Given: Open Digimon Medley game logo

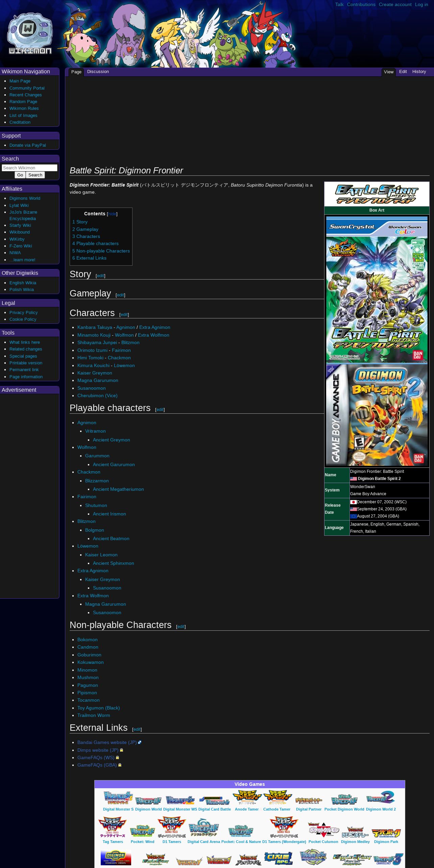Looking at the screenshot, I should coord(355,831).
